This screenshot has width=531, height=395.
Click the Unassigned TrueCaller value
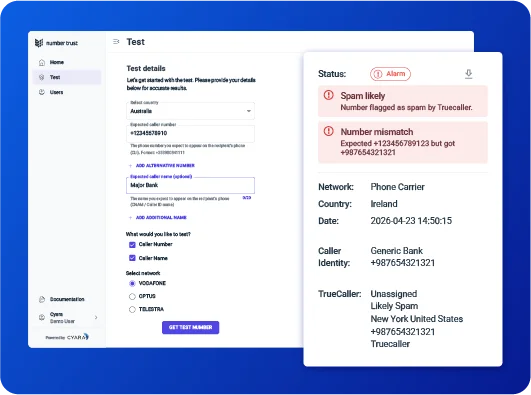pyautogui.click(x=394, y=294)
